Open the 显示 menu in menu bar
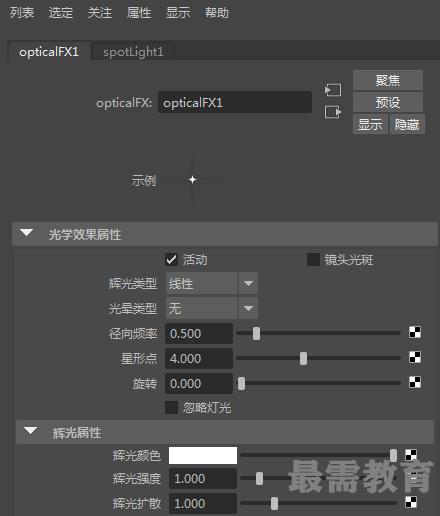Screen dimensions: 440x516 178,13
